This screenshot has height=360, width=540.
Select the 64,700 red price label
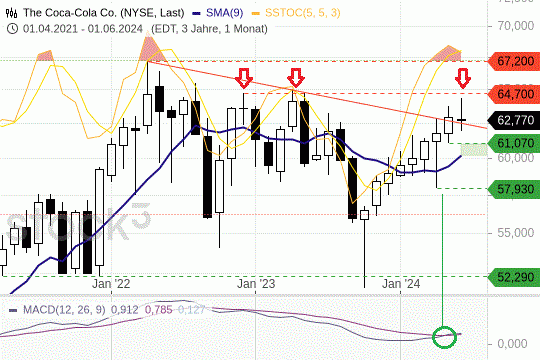(x=514, y=94)
